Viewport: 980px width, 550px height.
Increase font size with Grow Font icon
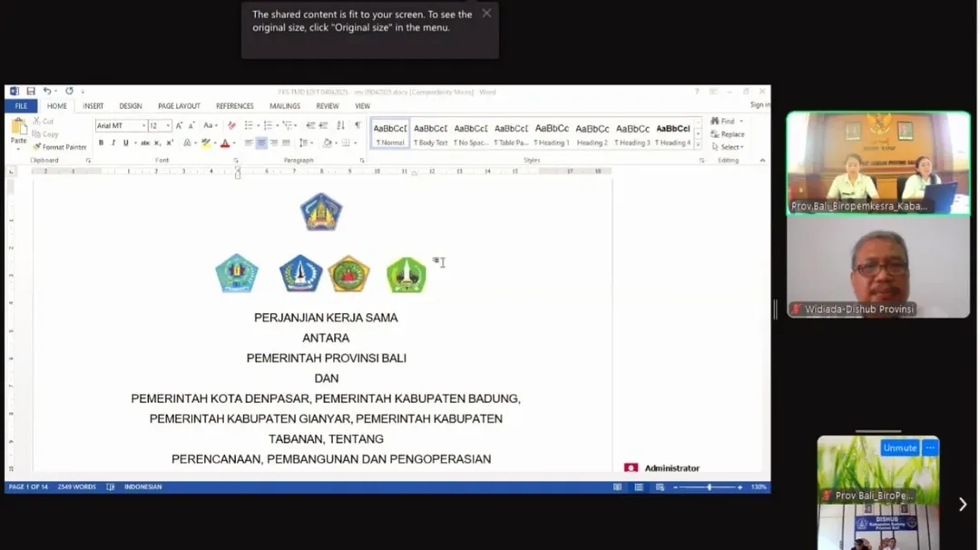tap(179, 125)
